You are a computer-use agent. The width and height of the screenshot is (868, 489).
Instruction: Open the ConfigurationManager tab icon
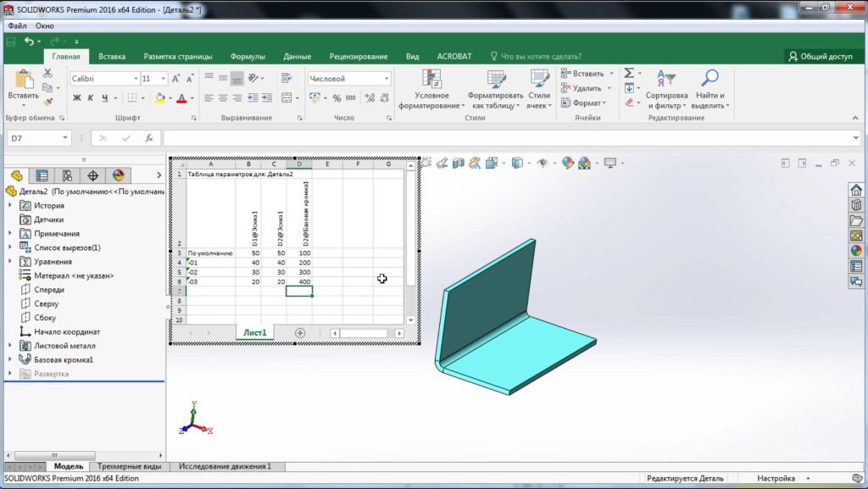[x=67, y=176]
